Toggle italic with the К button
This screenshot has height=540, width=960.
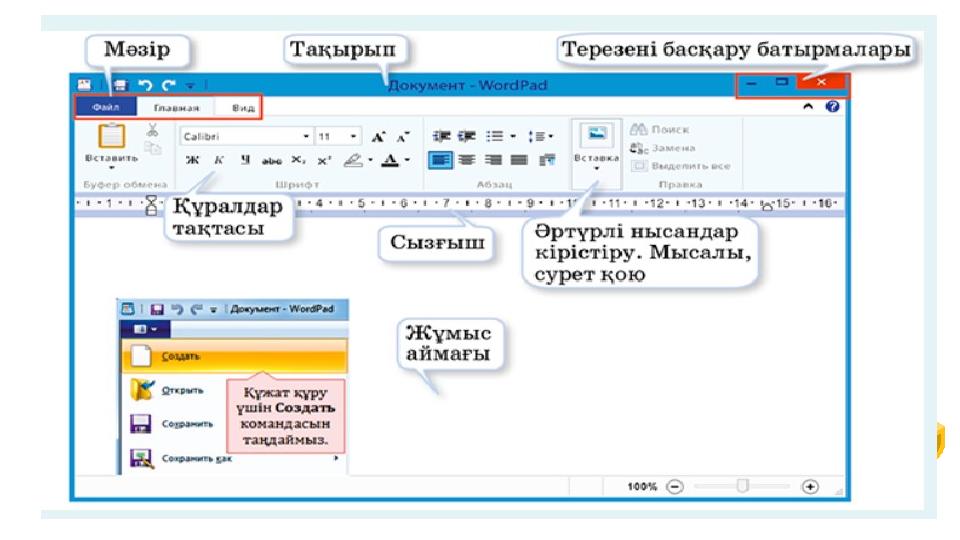(219, 160)
